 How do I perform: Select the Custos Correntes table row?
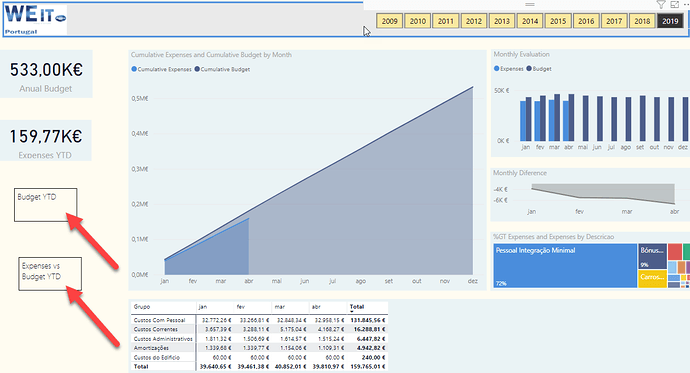[259, 329]
